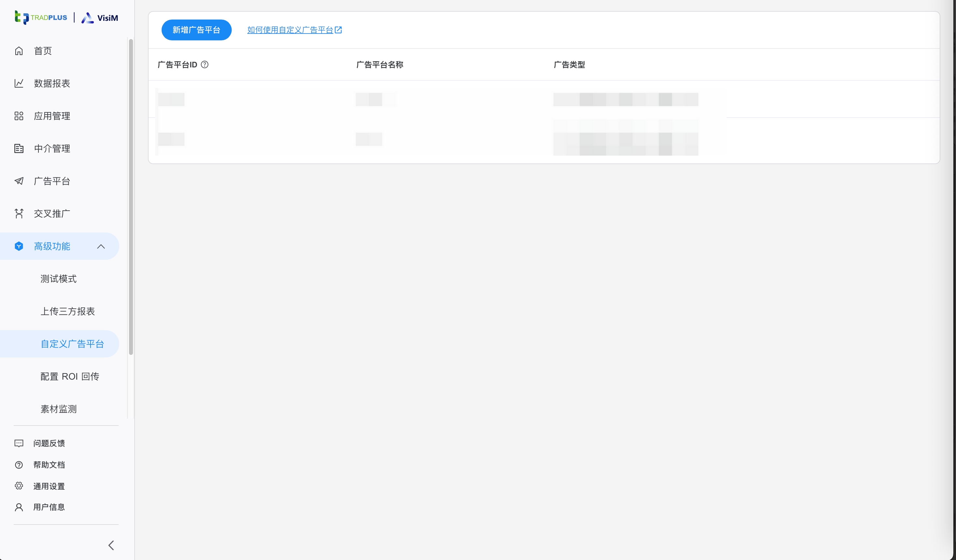Screen dimensions: 956x560
Task: Open the help tooltip beside 广告平台ID
Action: 205,64
